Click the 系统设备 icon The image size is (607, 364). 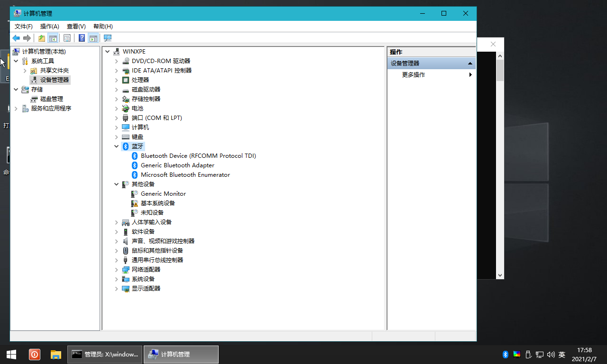click(x=125, y=279)
